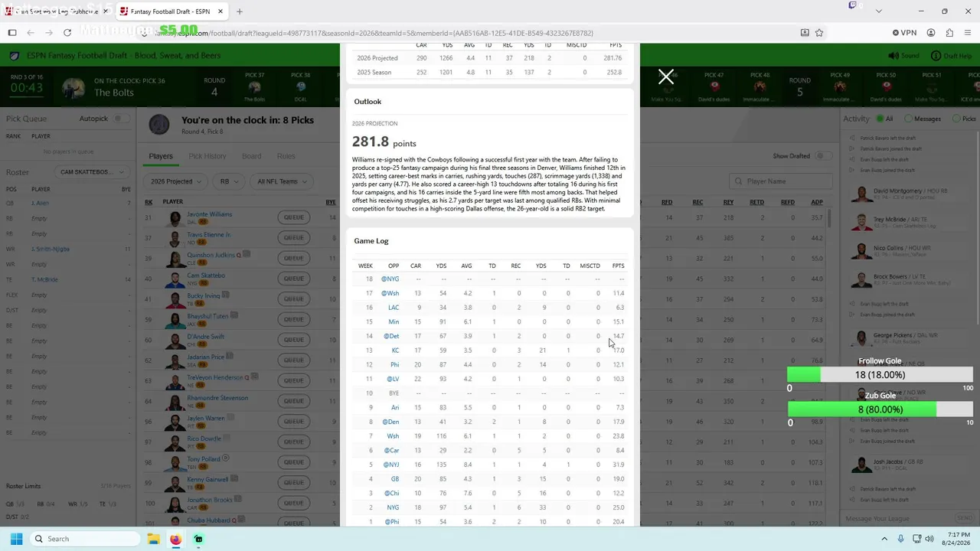
Task: Open the All NFL Teams filter dropdown
Action: point(282,181)
